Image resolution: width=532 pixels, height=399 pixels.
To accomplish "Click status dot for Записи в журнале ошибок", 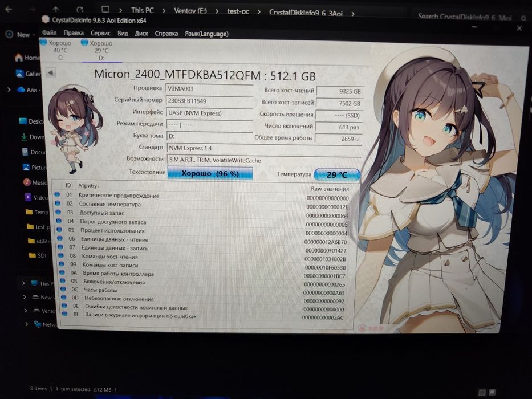I will (x=65, y=314).
